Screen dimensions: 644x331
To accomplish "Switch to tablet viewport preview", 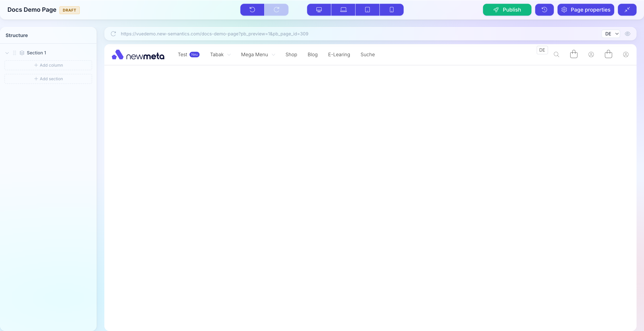I will click(367, 10).
